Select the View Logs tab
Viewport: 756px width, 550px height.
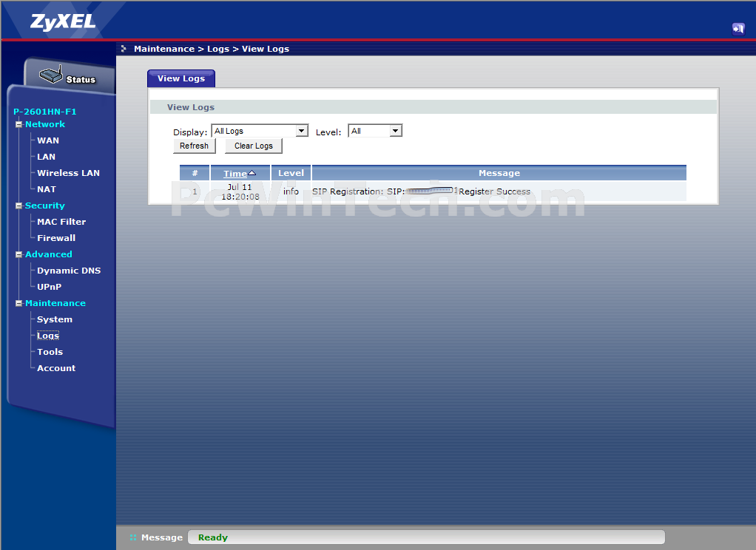[x=181, y=78]
